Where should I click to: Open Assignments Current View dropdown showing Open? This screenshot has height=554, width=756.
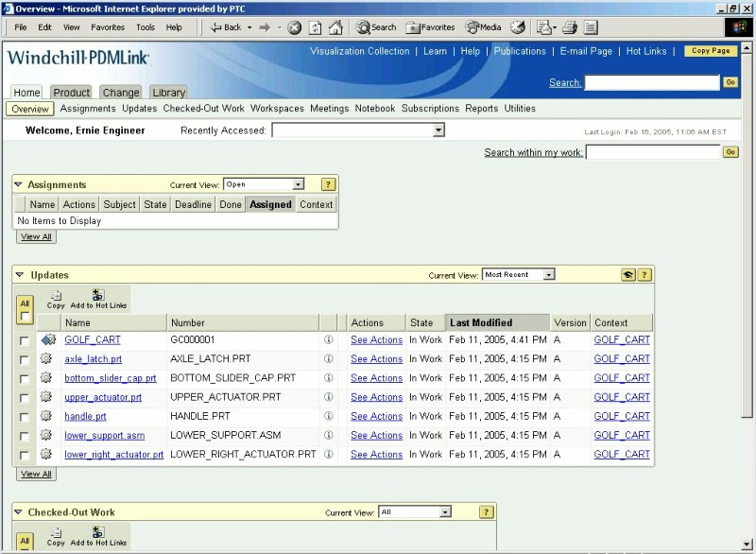click(298, 184)
